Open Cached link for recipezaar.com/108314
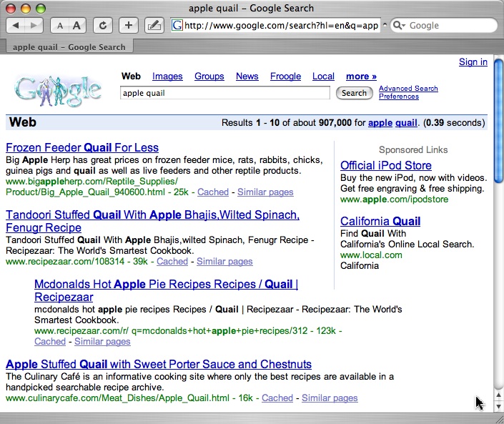The image size is (504, 424). [172, 262]
